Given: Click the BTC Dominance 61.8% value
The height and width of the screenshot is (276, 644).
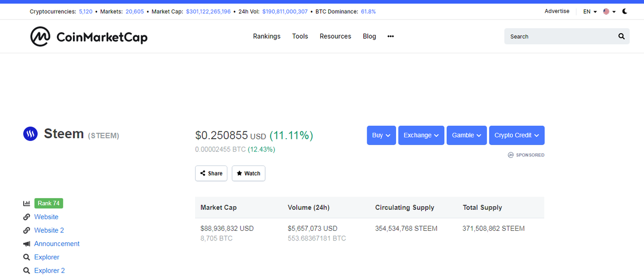Looking at the screenshot, I should (x=368, y=11).
